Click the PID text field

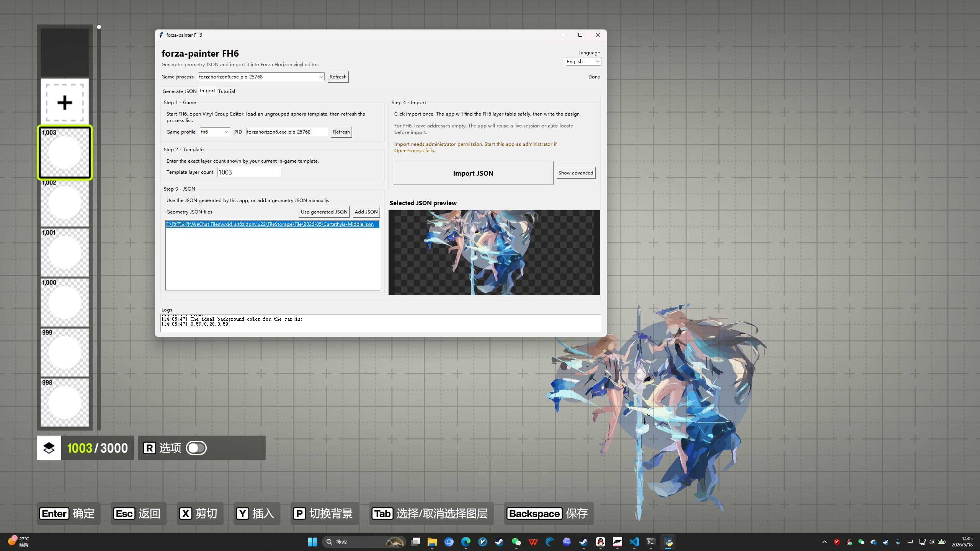tap(287, 132)
